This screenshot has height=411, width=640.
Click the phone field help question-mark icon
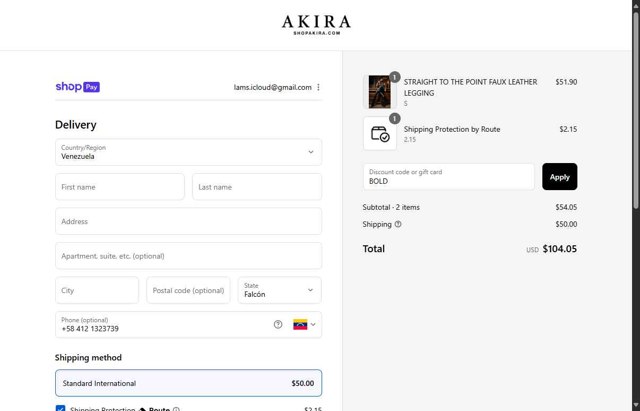[278, 324]
